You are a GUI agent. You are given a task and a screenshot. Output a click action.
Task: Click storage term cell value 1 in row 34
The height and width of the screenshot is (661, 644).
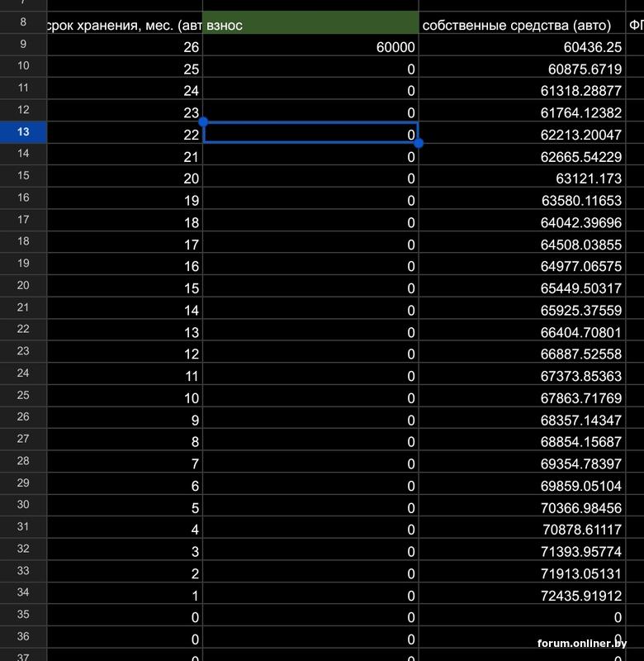pyautogui.click(x=125, y=592)
